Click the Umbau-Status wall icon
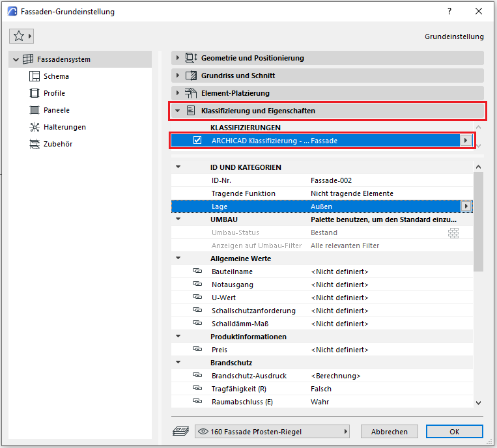This screenshot has width=497, height=448. 453,232
